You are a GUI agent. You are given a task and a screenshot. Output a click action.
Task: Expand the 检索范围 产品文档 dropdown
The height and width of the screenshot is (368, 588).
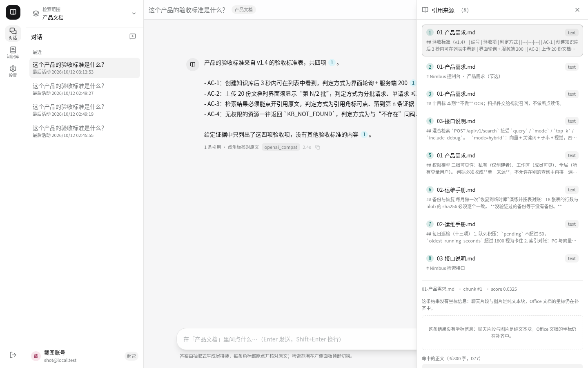pos(85,13)
